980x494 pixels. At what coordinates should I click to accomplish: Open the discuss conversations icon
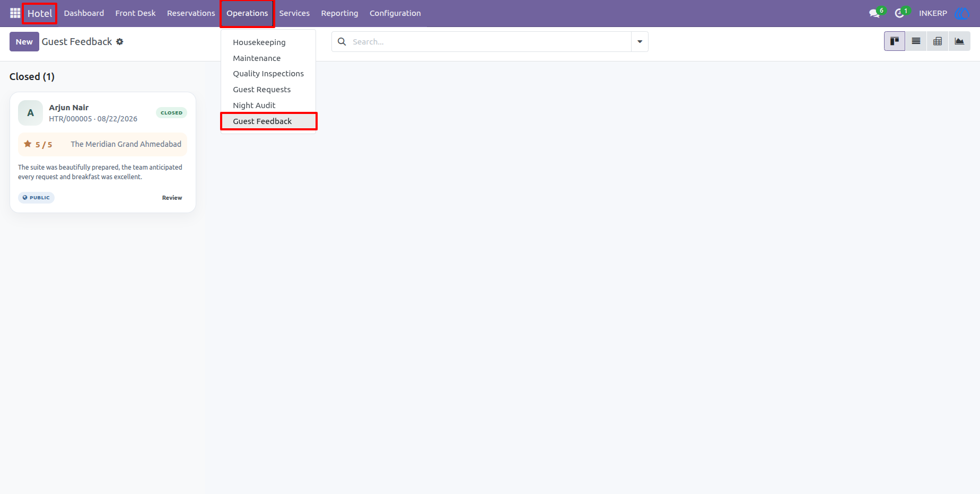pyautogui.click(x=875, y=13)
